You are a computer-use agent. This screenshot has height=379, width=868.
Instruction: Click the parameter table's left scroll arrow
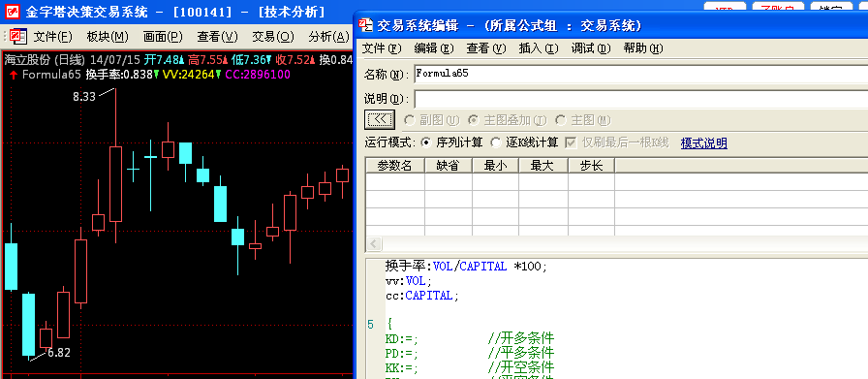[x=373, y=244]
